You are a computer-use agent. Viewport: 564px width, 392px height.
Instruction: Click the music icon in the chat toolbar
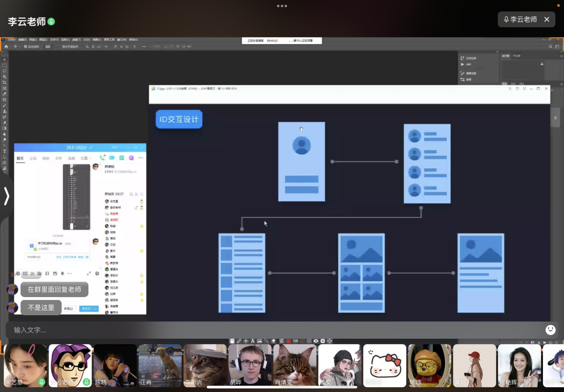click(47, 274)
